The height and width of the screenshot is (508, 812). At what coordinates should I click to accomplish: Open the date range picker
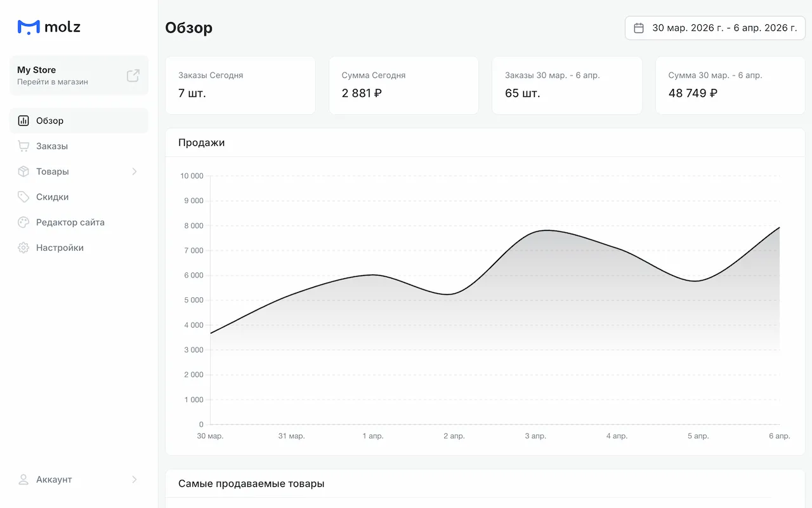(x=715, y=28)
